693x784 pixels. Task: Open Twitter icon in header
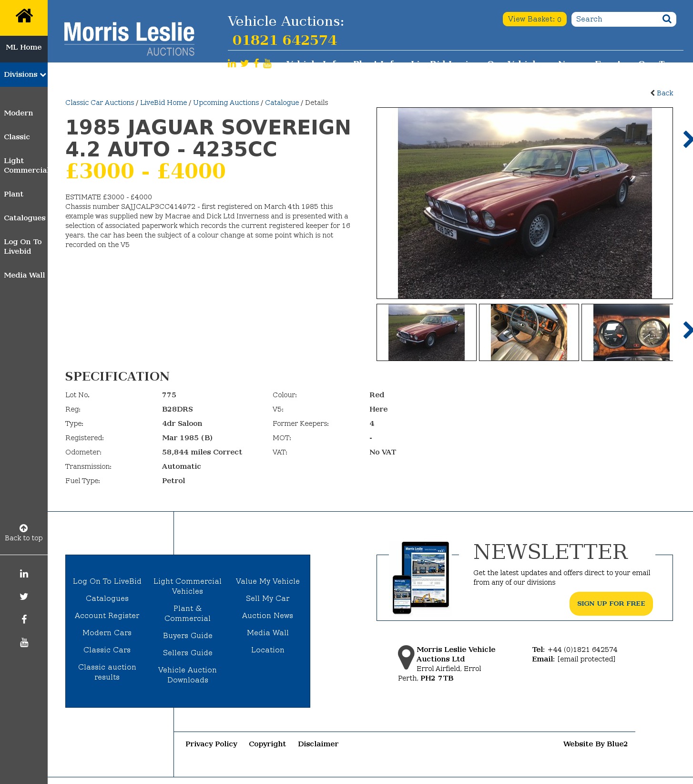(245, 63)
